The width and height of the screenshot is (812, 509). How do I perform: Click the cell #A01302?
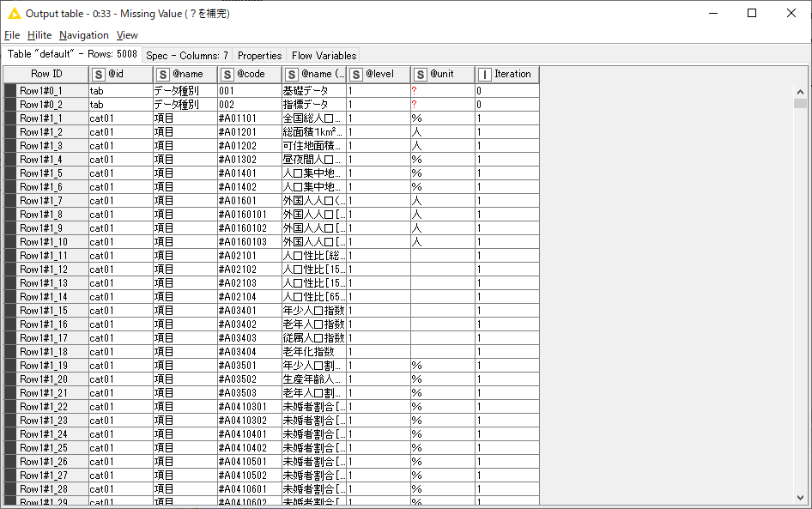pos(250,160)
